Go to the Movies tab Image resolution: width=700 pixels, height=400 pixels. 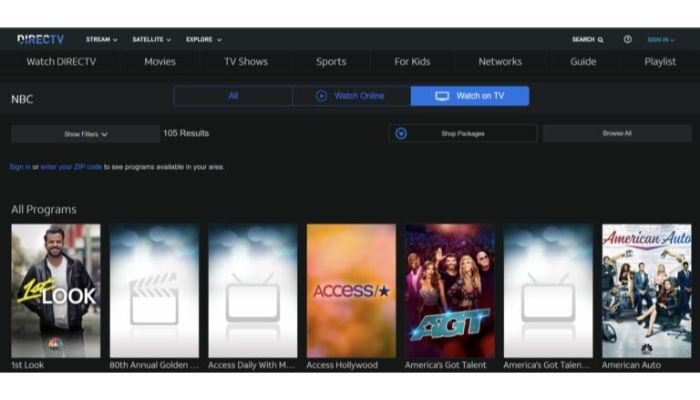[x=160, y=62]
